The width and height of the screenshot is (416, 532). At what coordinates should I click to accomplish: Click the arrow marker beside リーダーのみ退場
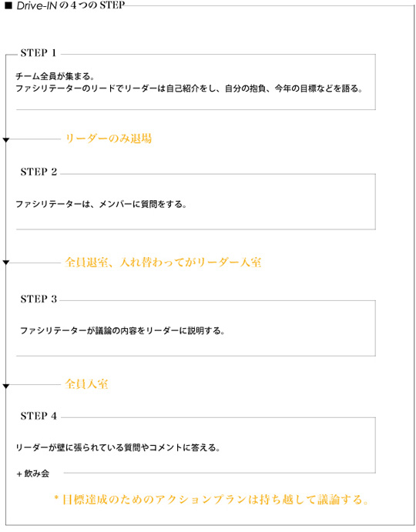pyautogui.click(x=5, y=140)
